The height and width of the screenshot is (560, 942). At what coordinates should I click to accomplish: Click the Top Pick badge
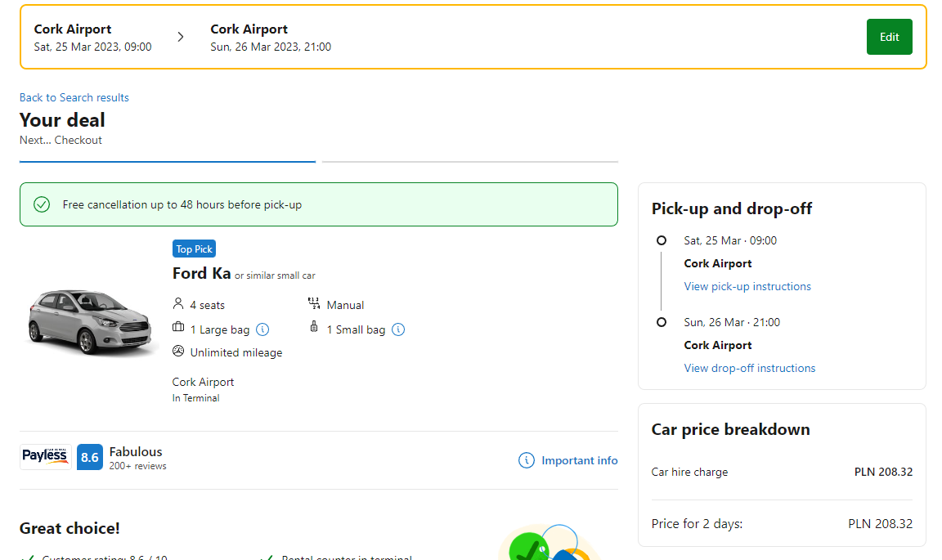[x=194, y=249]
